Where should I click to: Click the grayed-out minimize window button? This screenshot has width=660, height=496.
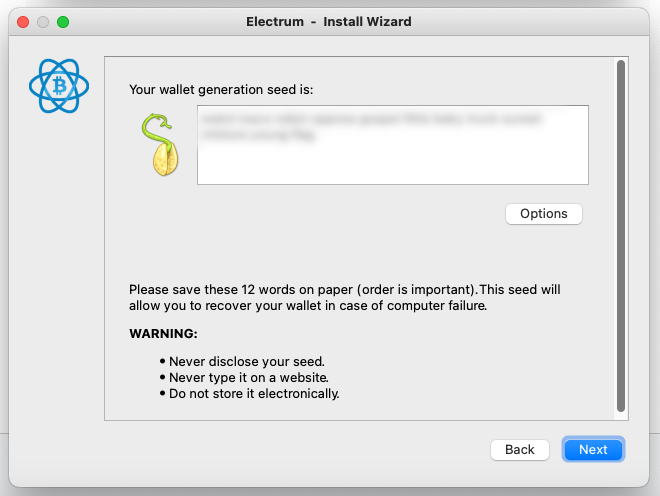pos(43,22)
